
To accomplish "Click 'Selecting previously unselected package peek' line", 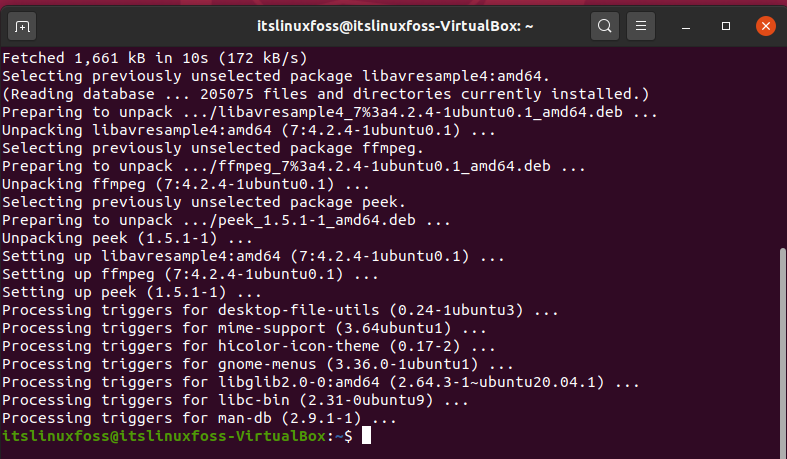I will (x=204, y=202).
